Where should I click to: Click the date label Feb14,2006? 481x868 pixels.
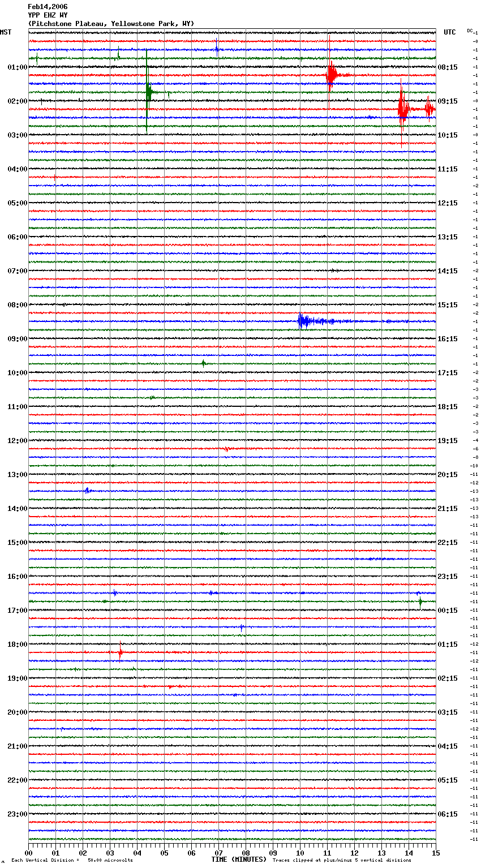[48, 7]
